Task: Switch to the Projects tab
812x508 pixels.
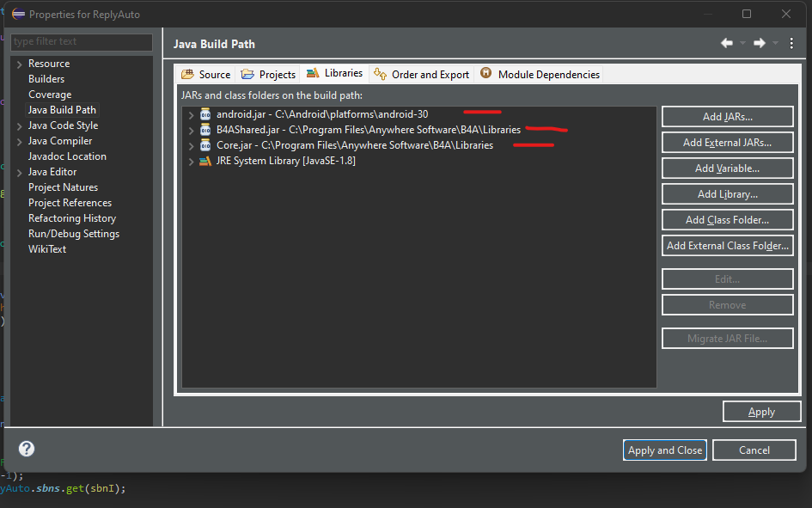Action: coord(268,75)
